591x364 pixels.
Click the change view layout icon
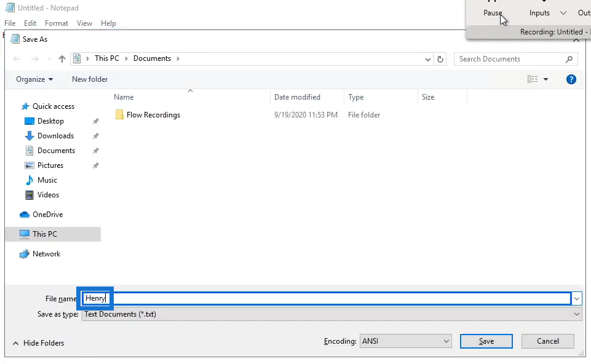click(x=533, y=79)
